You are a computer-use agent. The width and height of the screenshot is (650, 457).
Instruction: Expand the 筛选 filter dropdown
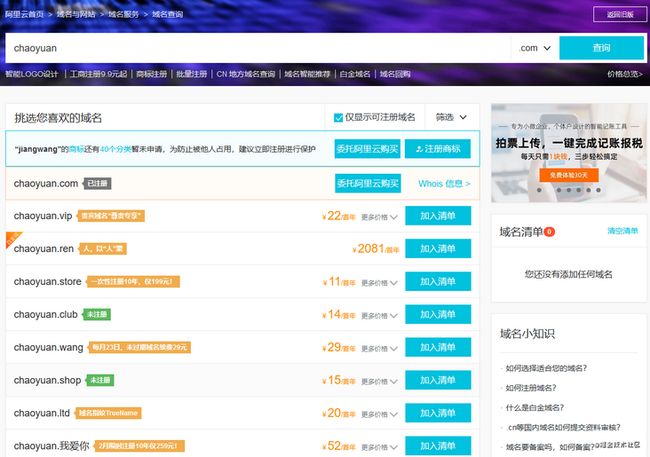click(x=451, y=117)
